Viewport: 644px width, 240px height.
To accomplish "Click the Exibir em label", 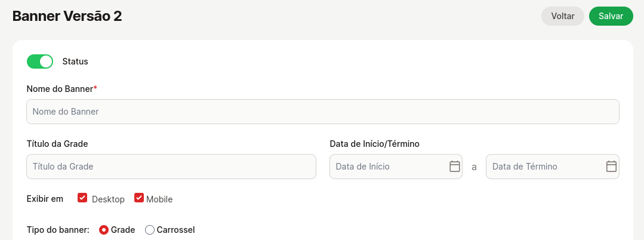I will coord(45,199).
